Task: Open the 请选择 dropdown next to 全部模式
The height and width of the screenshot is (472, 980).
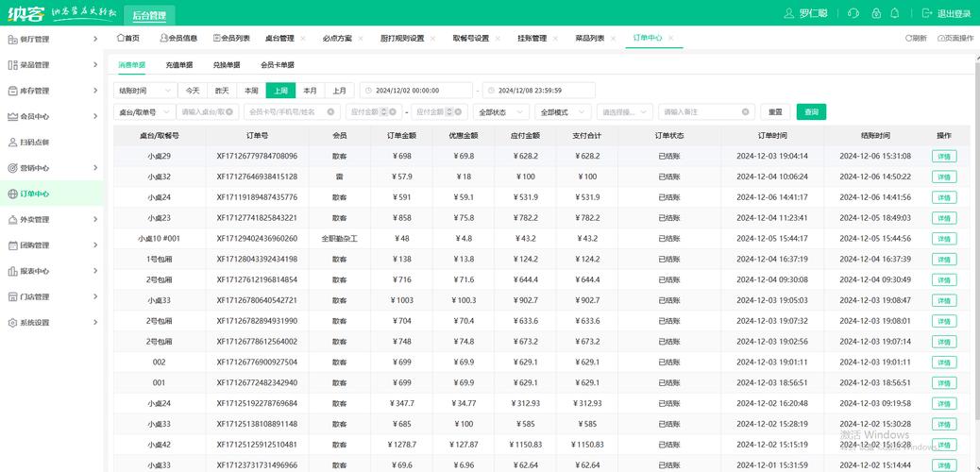Action: 625,112
